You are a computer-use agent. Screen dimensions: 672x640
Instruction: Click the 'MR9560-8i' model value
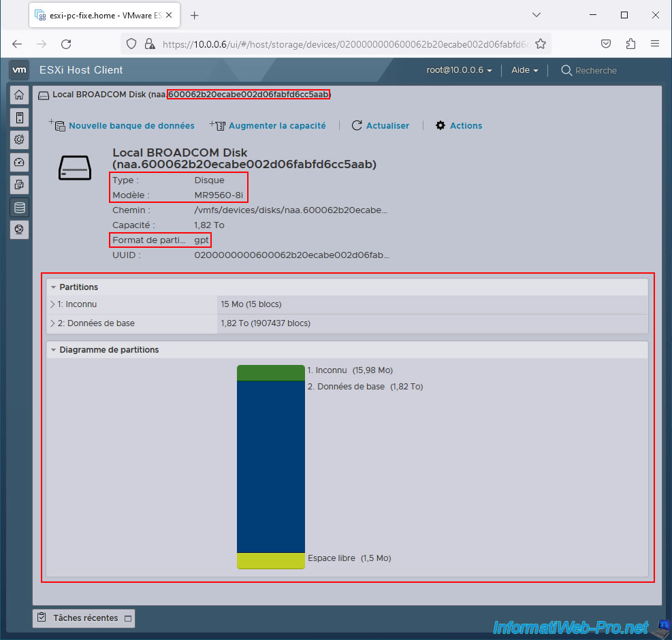[x=219, y=195]
